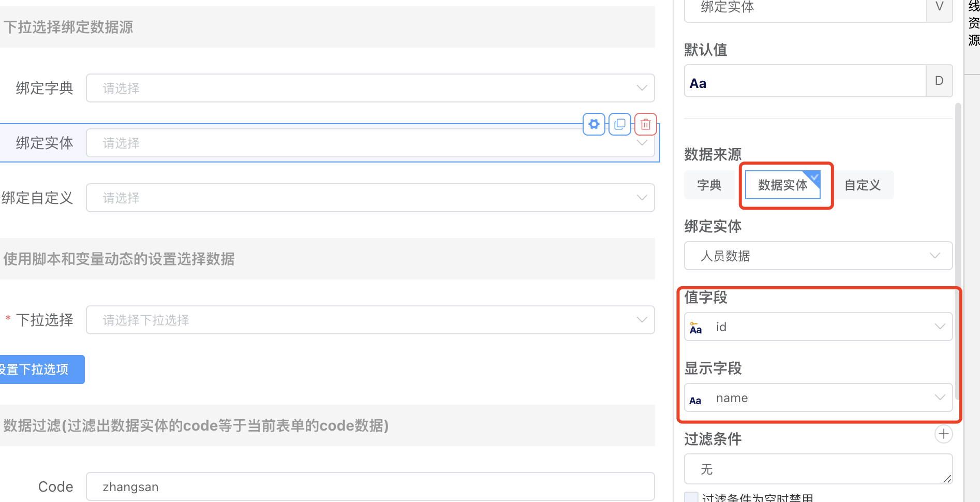980x502 pixels.
Task: Open the 人员数据 entity dropdown
Action: [818, 256]
